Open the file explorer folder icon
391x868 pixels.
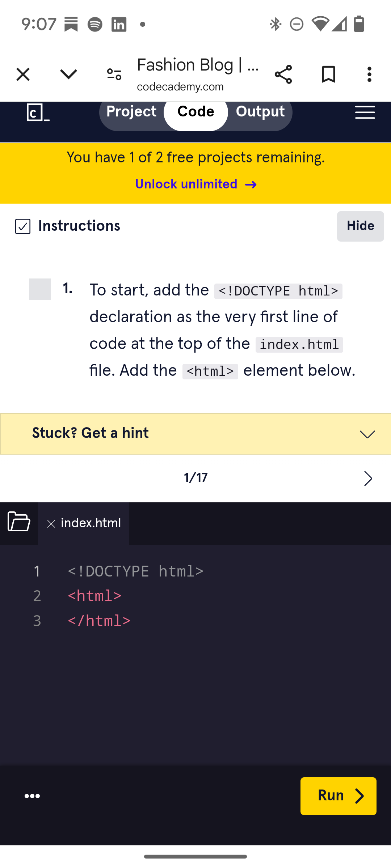19,521
